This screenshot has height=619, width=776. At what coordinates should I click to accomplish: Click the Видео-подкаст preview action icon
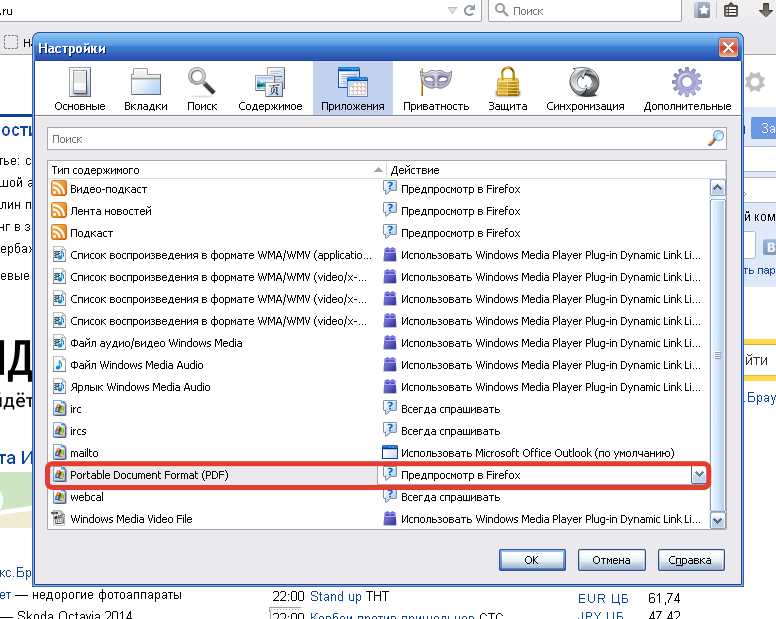click(389, 188)
